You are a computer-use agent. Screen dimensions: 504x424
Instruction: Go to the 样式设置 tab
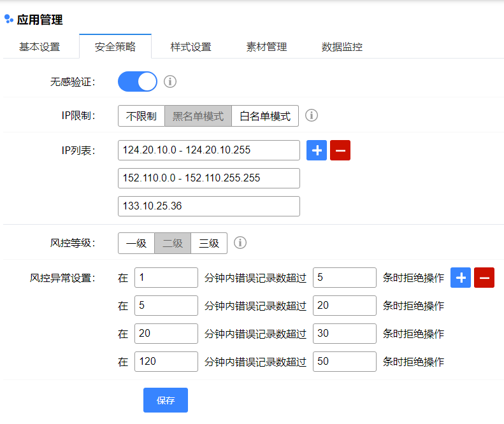point(191,46)
